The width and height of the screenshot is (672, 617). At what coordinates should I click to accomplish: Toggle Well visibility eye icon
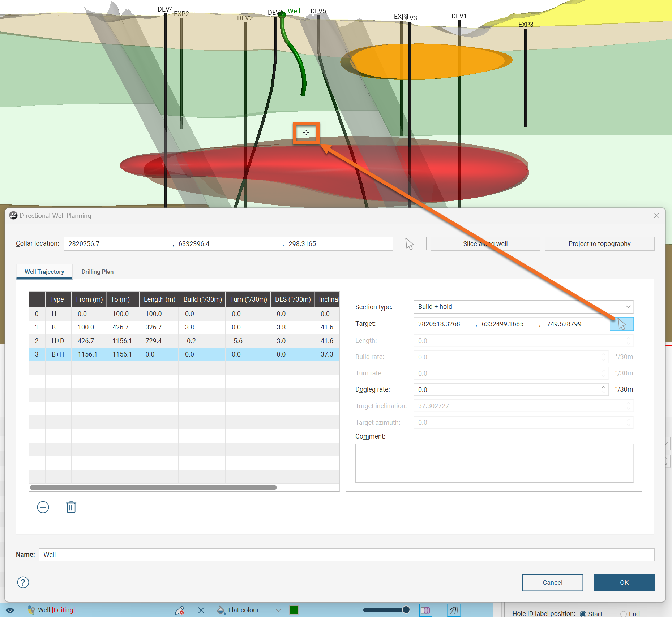click(x=10, y=610)
